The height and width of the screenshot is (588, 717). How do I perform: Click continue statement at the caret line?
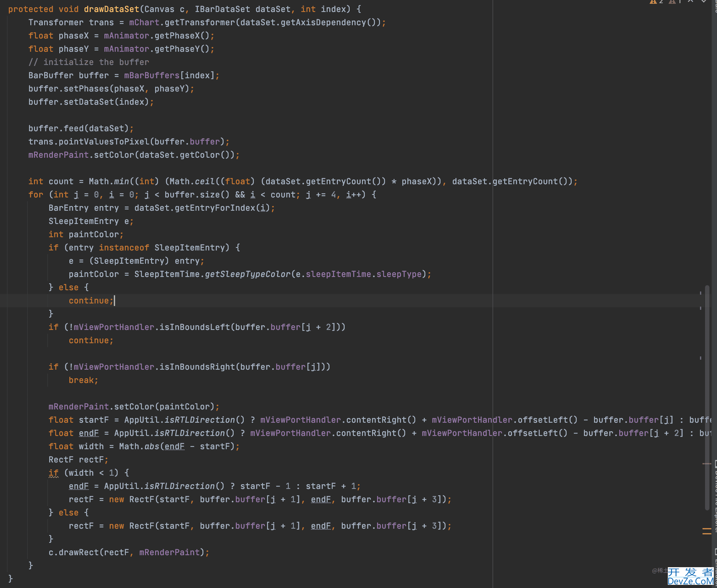click(x=91, y=300)
